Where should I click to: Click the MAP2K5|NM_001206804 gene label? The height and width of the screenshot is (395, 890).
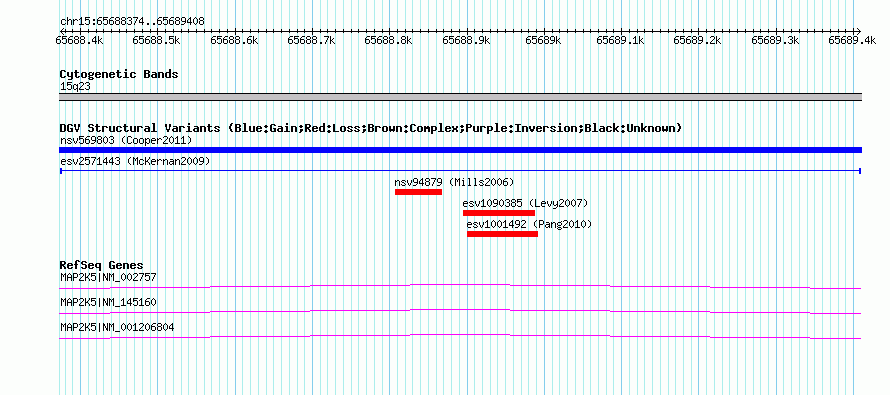(117, 327)
